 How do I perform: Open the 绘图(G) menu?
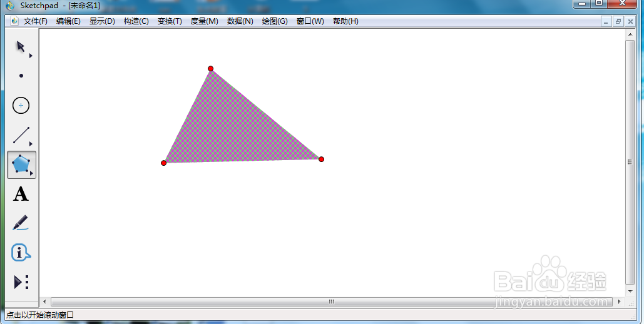[x=275, y=21]
